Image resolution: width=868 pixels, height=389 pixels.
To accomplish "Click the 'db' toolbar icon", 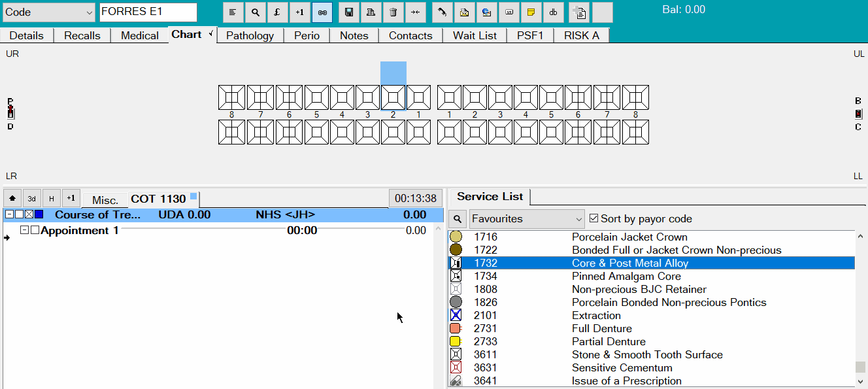I will click(553, 12).
